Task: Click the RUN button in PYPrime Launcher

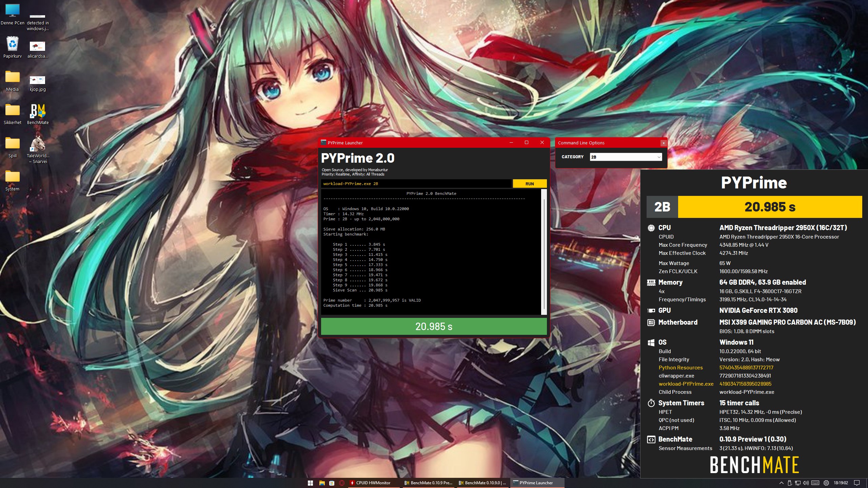Action: (x=530, y=184)
